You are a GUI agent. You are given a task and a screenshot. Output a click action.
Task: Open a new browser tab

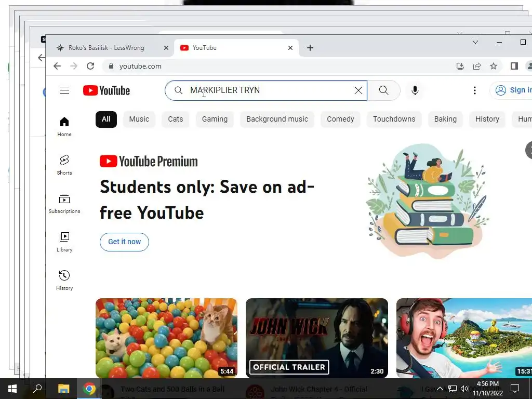click(x=310, y=48)
